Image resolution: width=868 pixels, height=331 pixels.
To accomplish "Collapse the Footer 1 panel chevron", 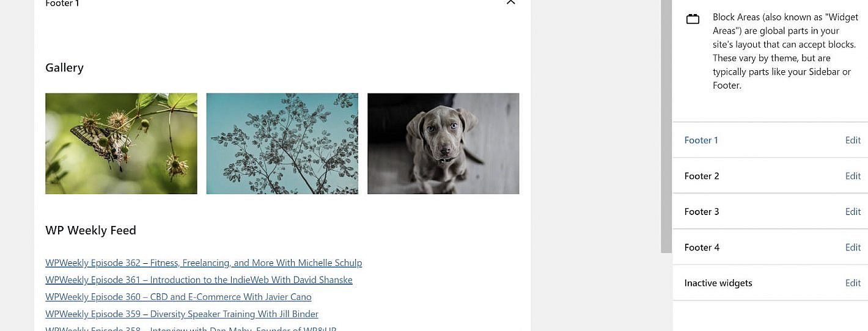I will (511, 2).
